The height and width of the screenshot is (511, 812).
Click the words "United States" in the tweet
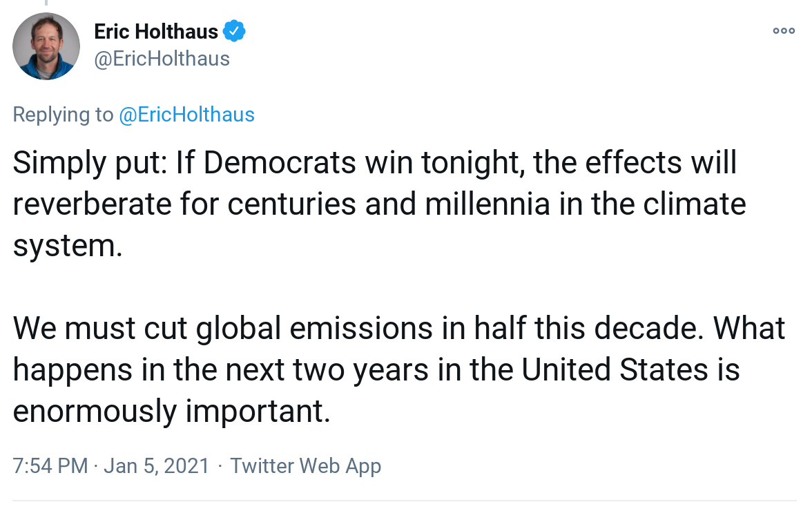(615, 370)
